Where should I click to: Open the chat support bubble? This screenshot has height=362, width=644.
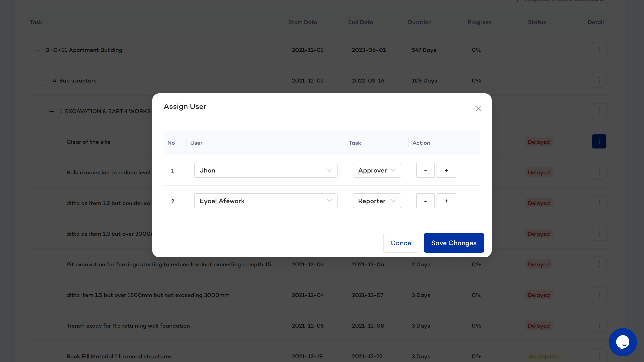[x=622, y=342]
